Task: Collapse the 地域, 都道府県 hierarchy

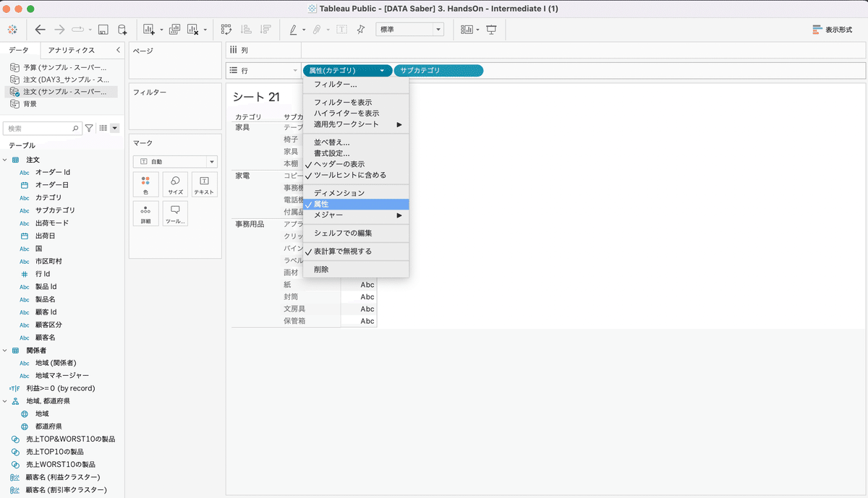Action: (6, 401)
